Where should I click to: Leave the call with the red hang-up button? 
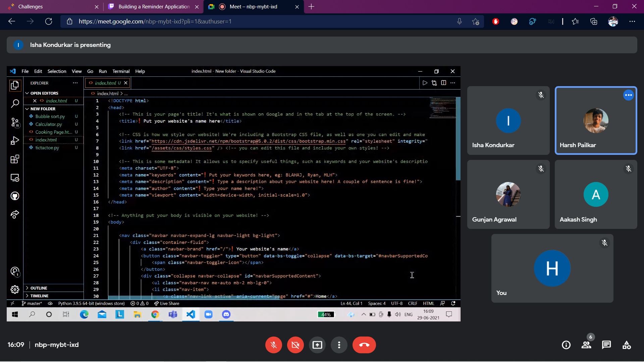[x=364, y=345]
